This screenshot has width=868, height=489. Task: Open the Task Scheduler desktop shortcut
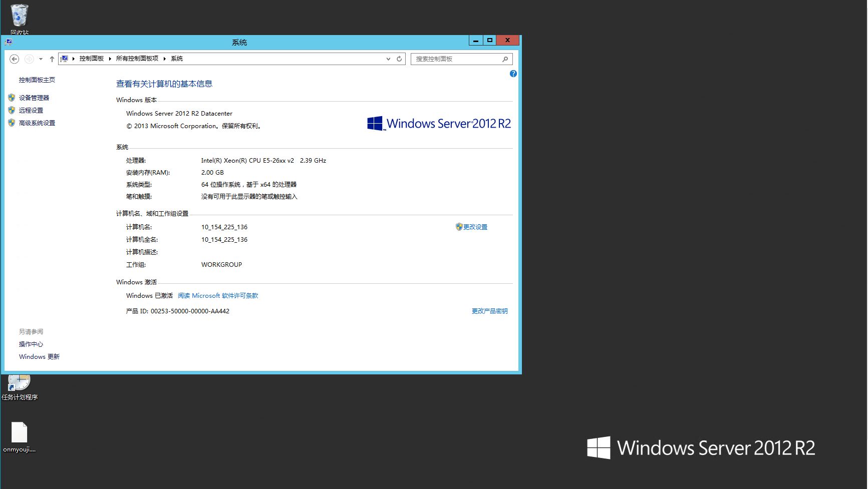point(20,388)
